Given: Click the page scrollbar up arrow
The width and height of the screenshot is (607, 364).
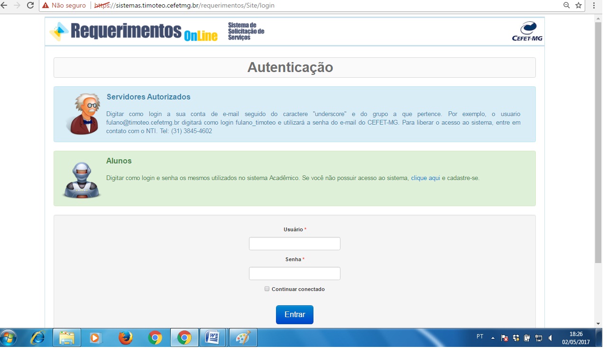Looking at the screenshot, I should [x=598, y=18].
